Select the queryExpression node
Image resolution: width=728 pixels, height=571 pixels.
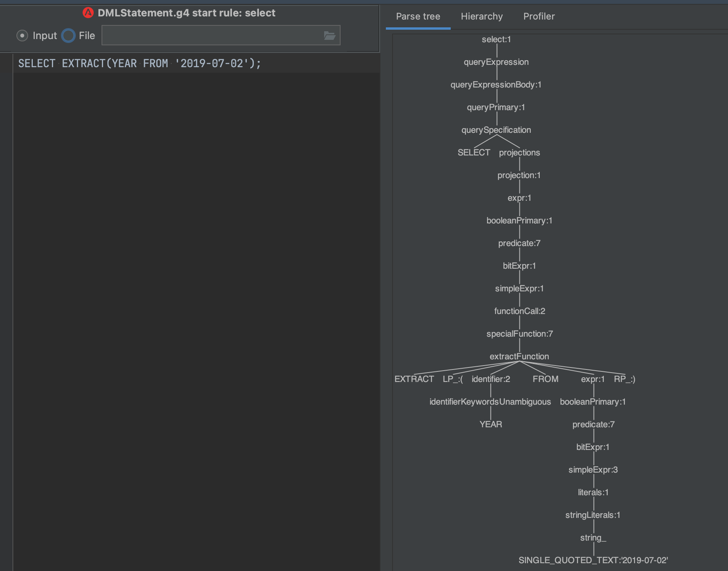[x=496, y=62]
